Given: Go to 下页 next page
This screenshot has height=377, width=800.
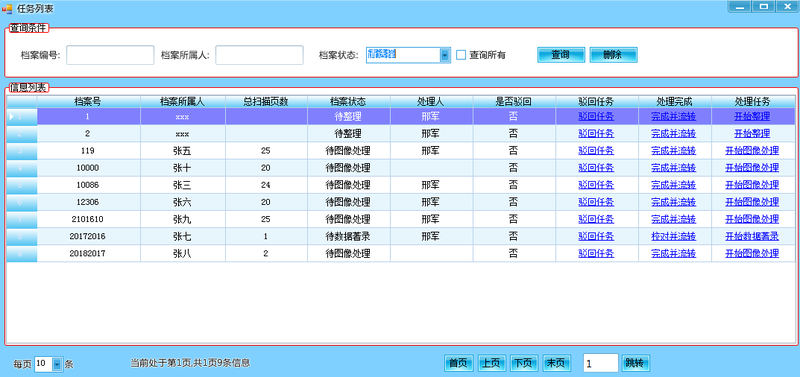Looking at the screenshot, I should [x=523, y=363].
